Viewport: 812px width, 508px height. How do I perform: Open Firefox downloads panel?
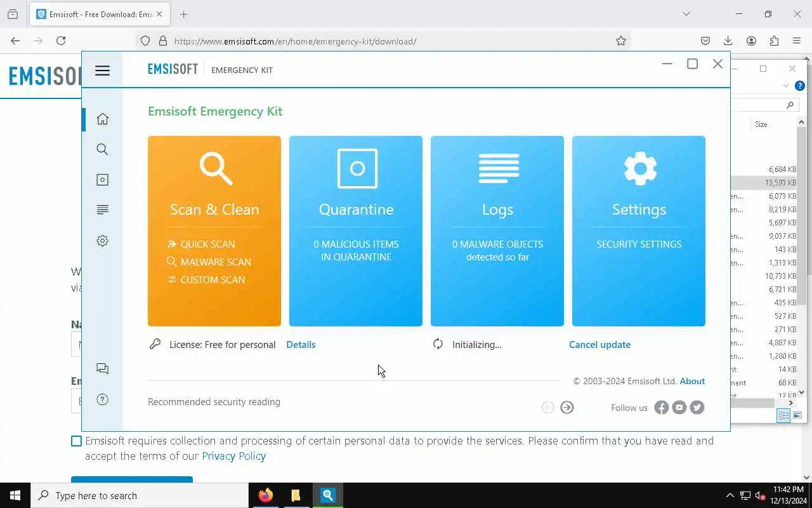728,41
